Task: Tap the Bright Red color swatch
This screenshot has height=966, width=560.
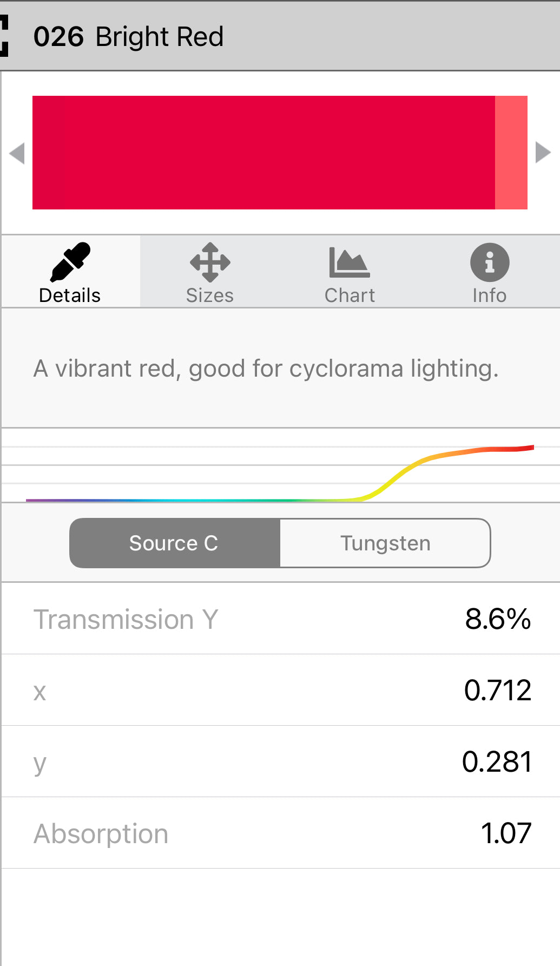Action: point(263,153)
